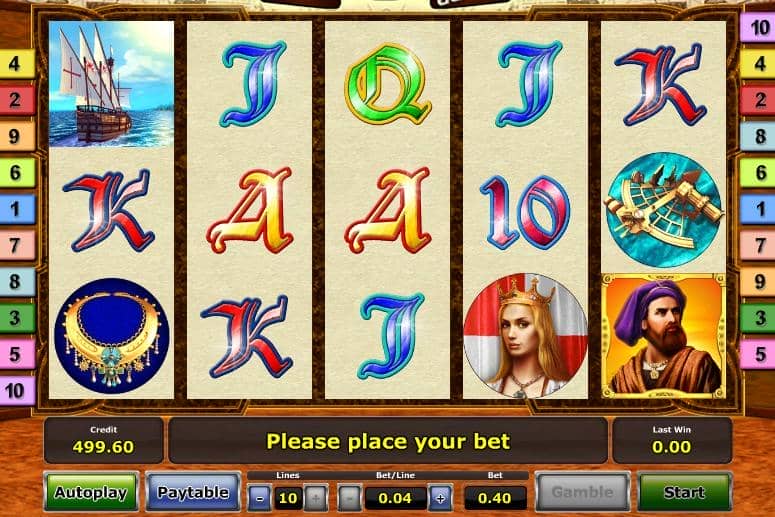Click the sextant symbol on reel five
This screenshot has height=517, width=775.
point(664,210)
